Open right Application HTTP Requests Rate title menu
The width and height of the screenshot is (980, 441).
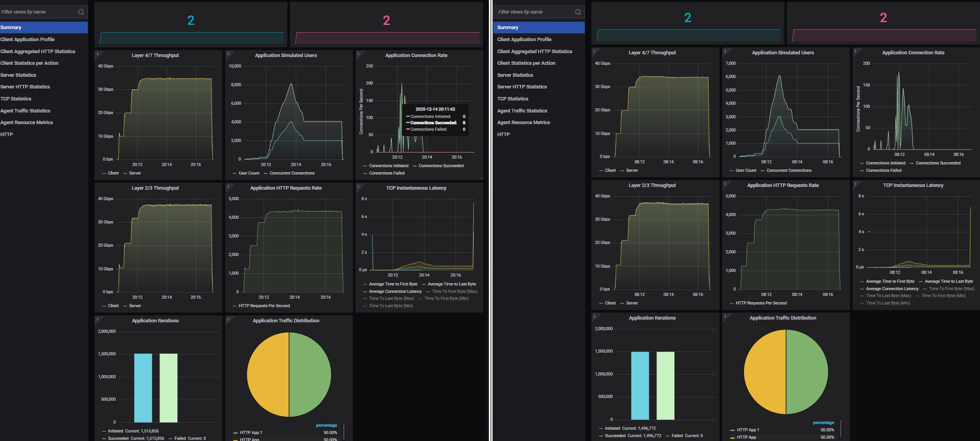(x=783, y=185)
